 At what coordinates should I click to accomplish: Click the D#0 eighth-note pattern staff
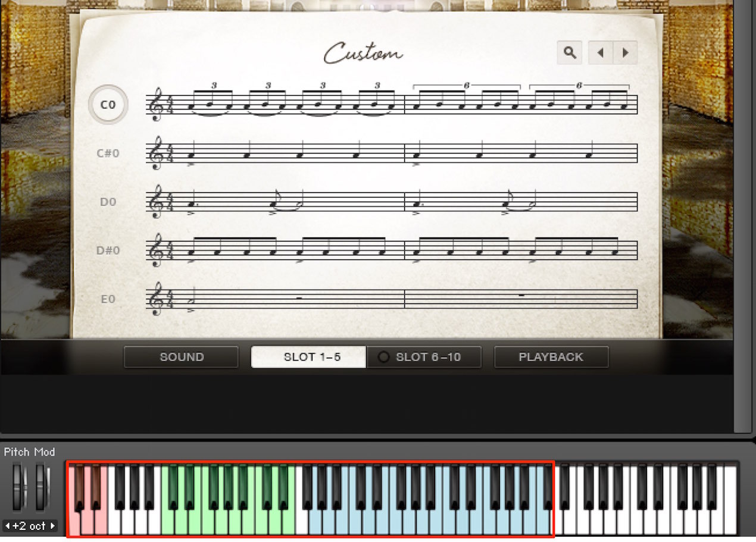(392, 250)
